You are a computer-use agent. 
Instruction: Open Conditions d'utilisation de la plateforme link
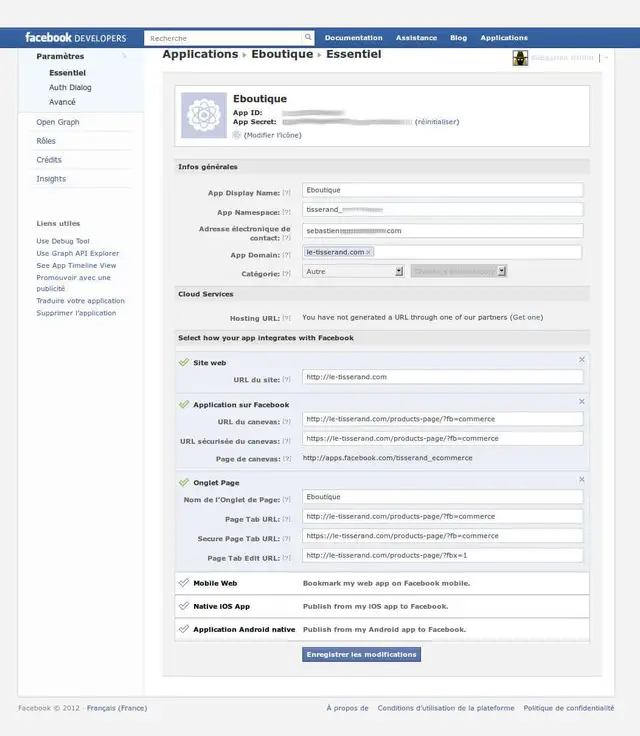coord(446,708)
